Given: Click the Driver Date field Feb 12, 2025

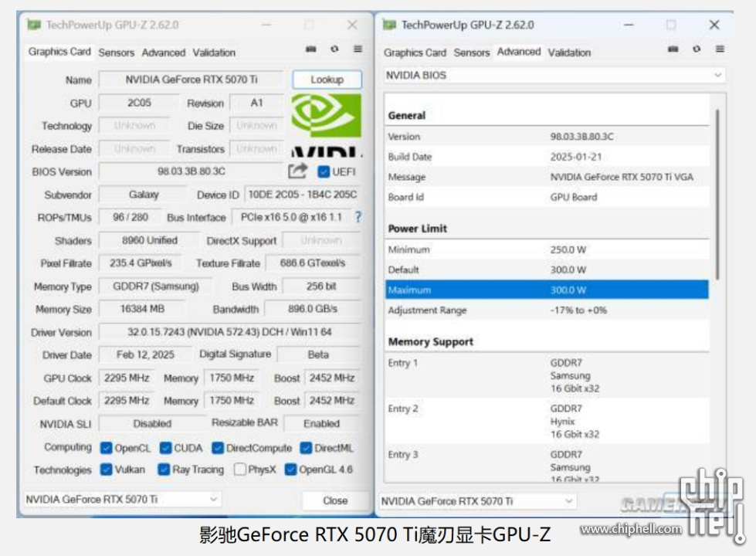Looking at the screenshot, I should [145, 355].
